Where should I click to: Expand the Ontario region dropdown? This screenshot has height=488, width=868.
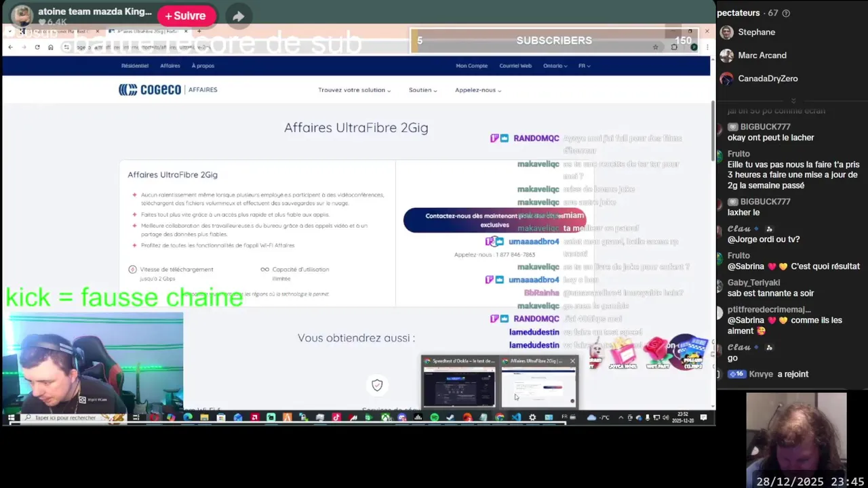pyautogui.click(x=555, y=66)
